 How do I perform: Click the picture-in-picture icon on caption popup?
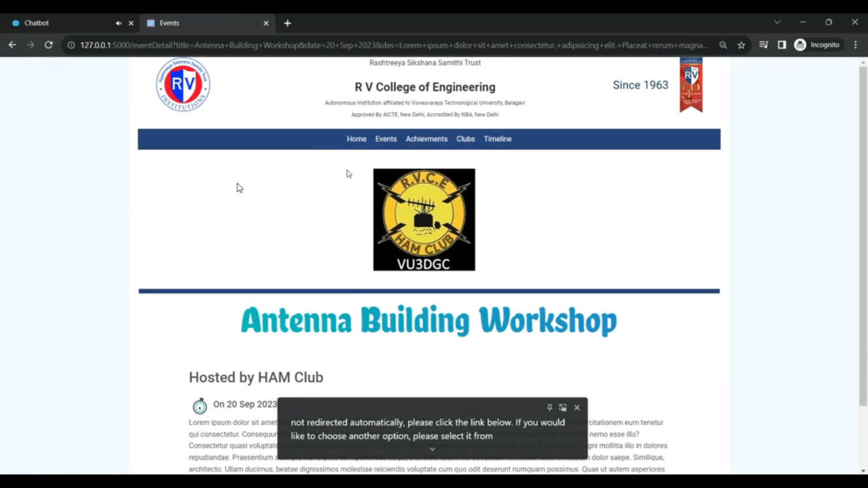click(x=563, y=408)
